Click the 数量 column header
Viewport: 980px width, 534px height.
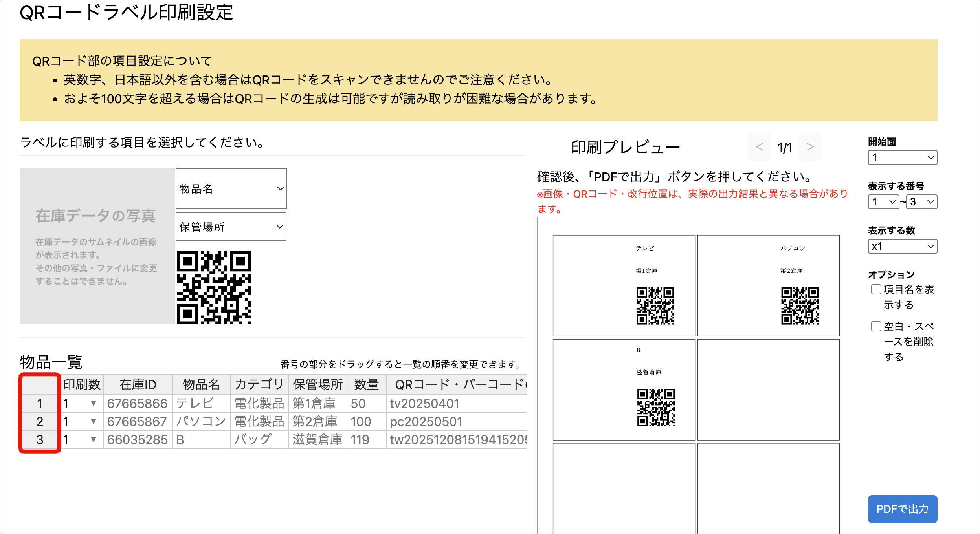[x=366, y=384]
